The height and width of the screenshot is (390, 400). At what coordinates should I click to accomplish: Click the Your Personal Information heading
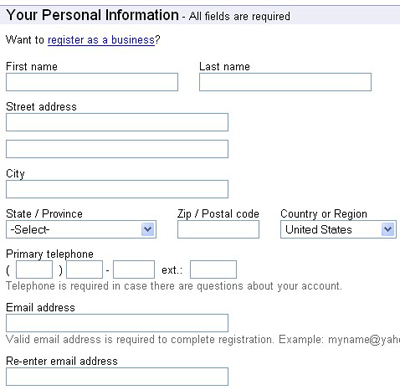coord(93,15)
